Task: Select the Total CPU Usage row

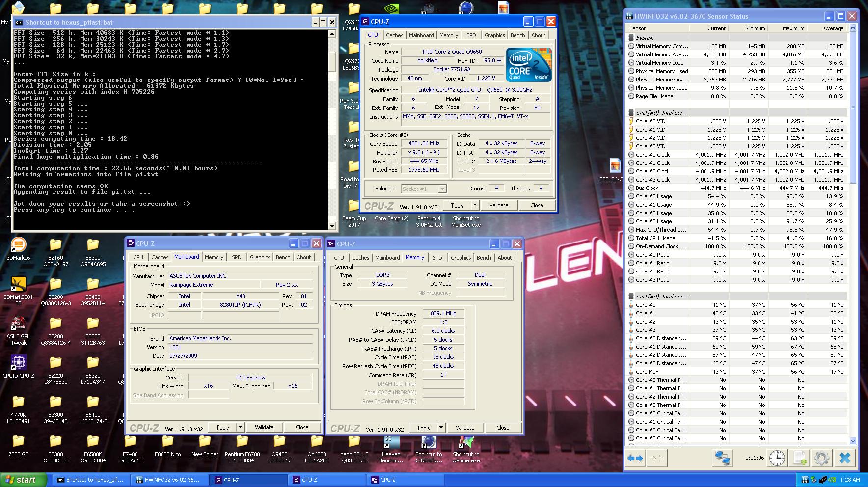Action: (736, 238)
